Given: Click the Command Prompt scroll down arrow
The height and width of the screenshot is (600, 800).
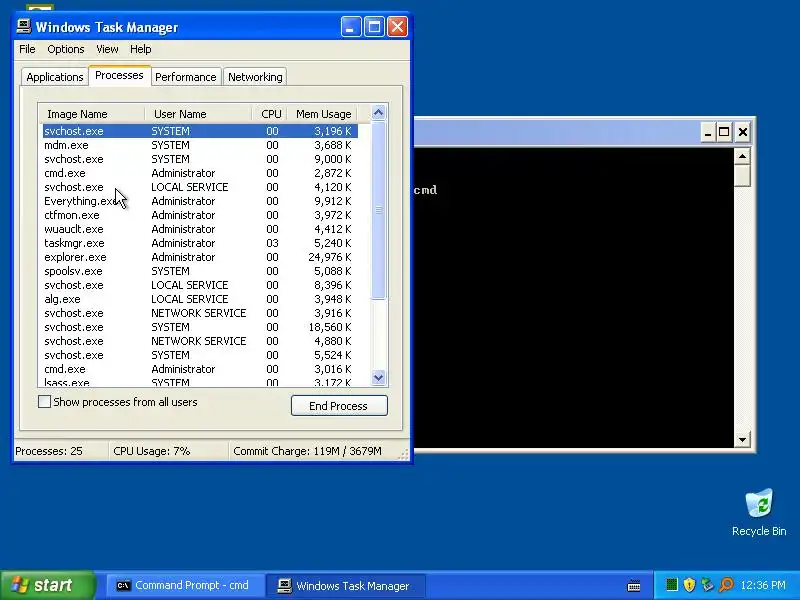Looking at the screenshot, I should click(x=742, y=439).
